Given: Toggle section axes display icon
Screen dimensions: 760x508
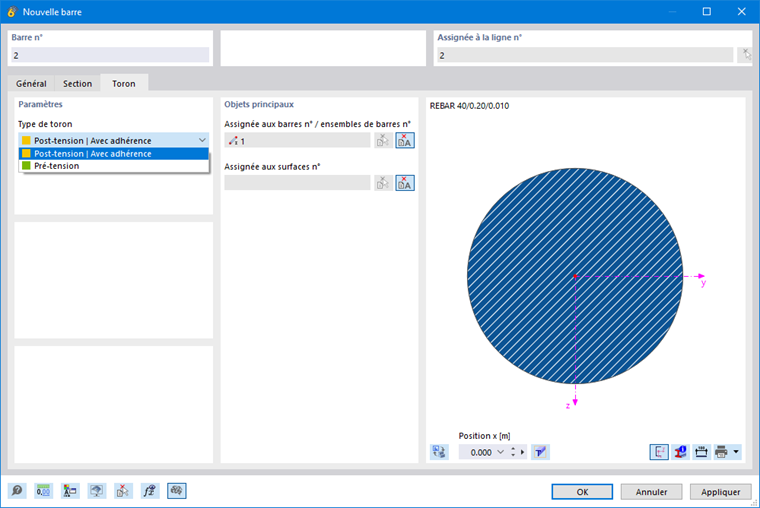Looking at the screenshot, I should tap(659, 452).
